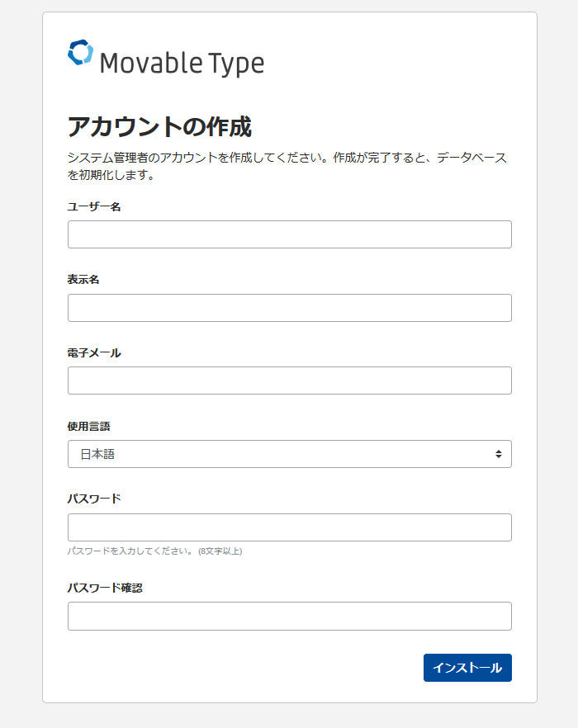Screen dimensions: 578x728
Task: Click the Movable Type logo
Action: [166, 59]
